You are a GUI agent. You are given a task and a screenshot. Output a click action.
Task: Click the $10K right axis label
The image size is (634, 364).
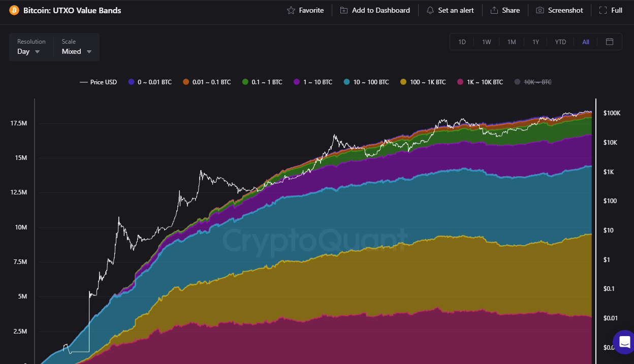[610, 143]
